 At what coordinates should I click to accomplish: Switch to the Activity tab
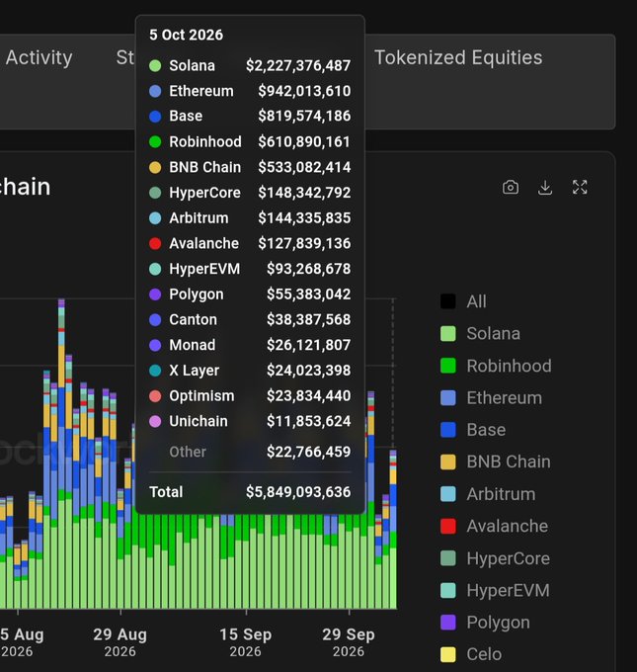39,58
